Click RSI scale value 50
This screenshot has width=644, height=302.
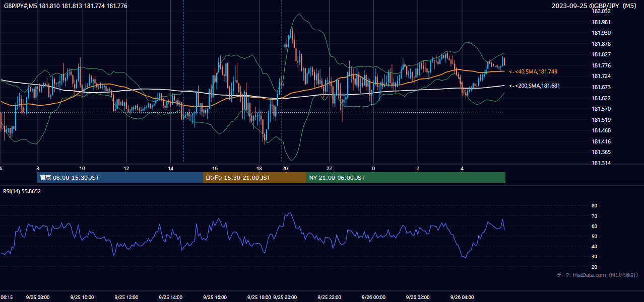coord(594,236)
